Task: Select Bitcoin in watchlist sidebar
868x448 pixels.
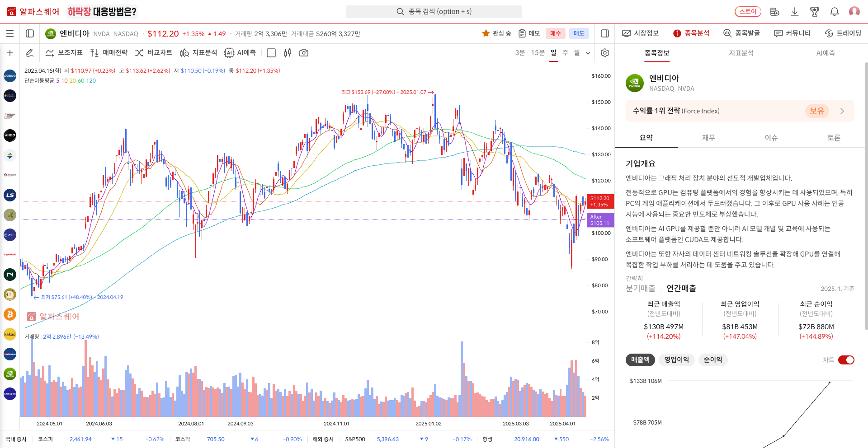Action: pos(10,314)
